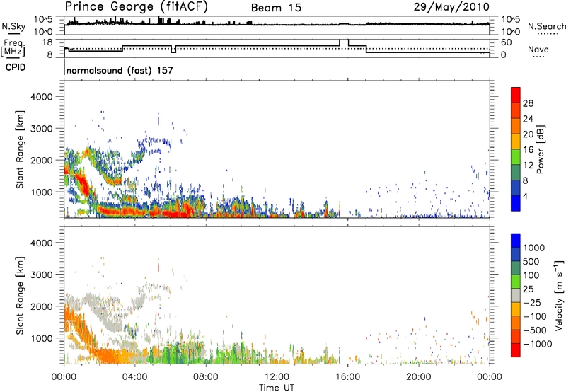Click the bright blue bottom Power colorbar segment

coord(516,203)
